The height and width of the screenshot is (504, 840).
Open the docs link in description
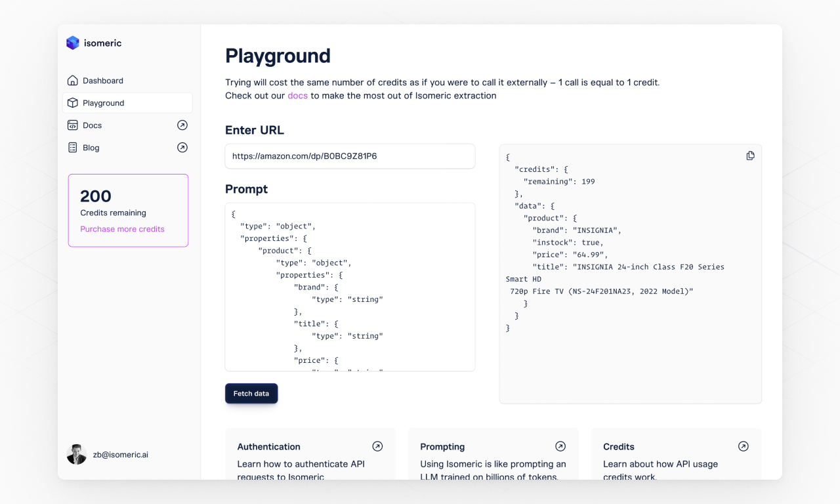point(297,96)
